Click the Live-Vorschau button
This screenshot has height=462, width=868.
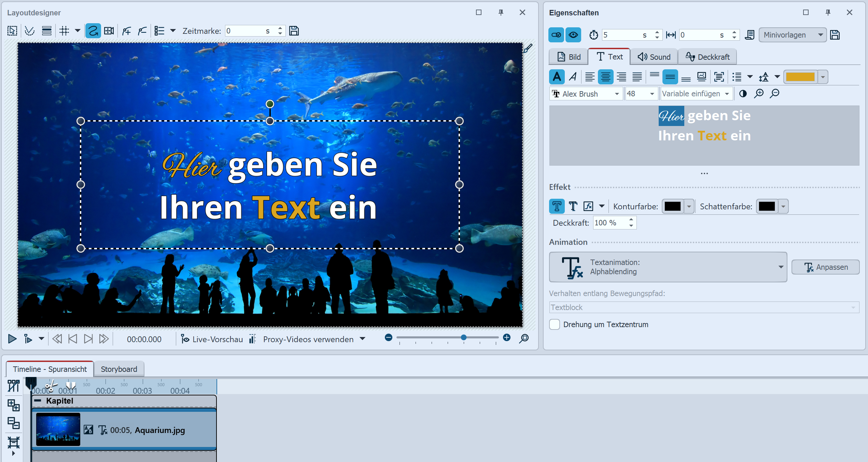(212, 339)
